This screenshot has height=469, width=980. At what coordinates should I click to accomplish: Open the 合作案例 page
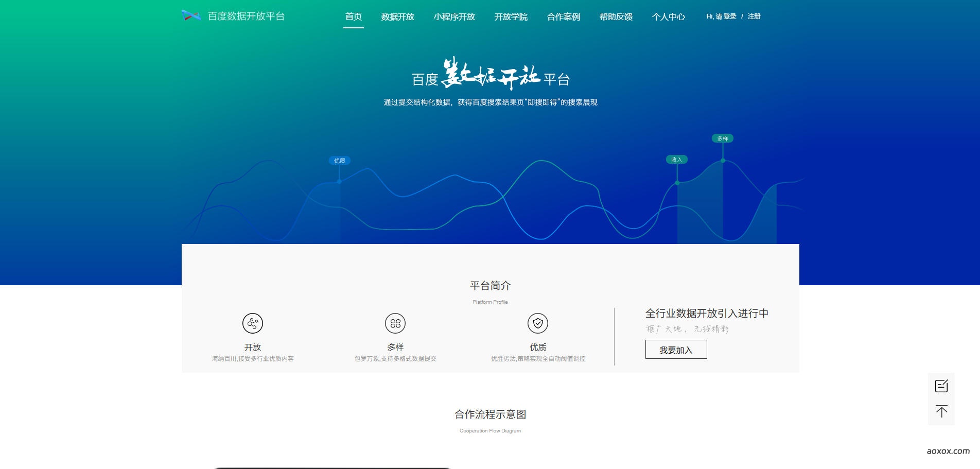(564, 16)
